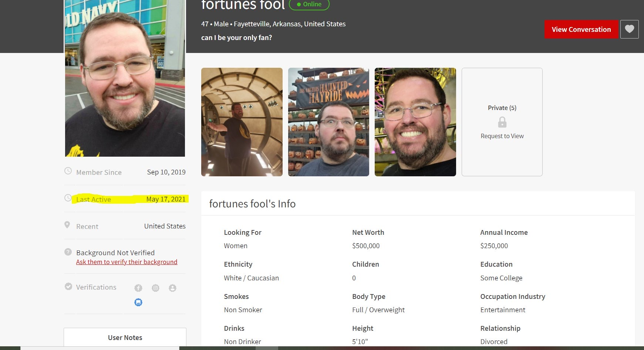Click the blue photo verification icon
The image size is (644, 350).
point(138,302)
